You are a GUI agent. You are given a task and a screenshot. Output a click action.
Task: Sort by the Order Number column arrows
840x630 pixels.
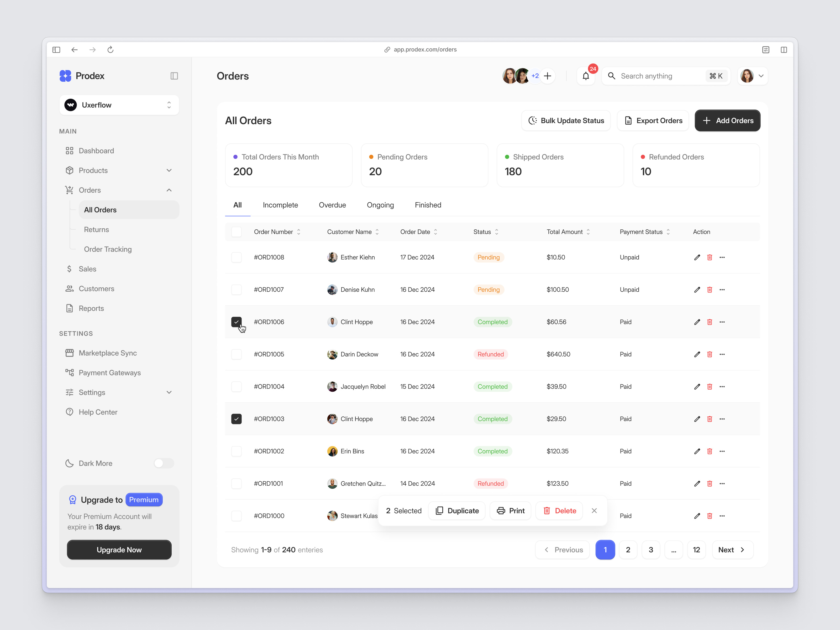click(298, 232)
